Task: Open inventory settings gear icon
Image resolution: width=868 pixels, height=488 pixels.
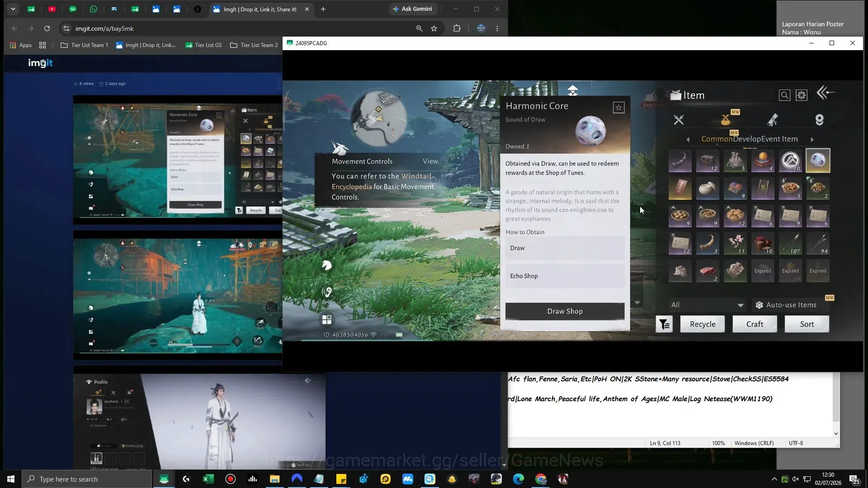Action: (802, 95)
